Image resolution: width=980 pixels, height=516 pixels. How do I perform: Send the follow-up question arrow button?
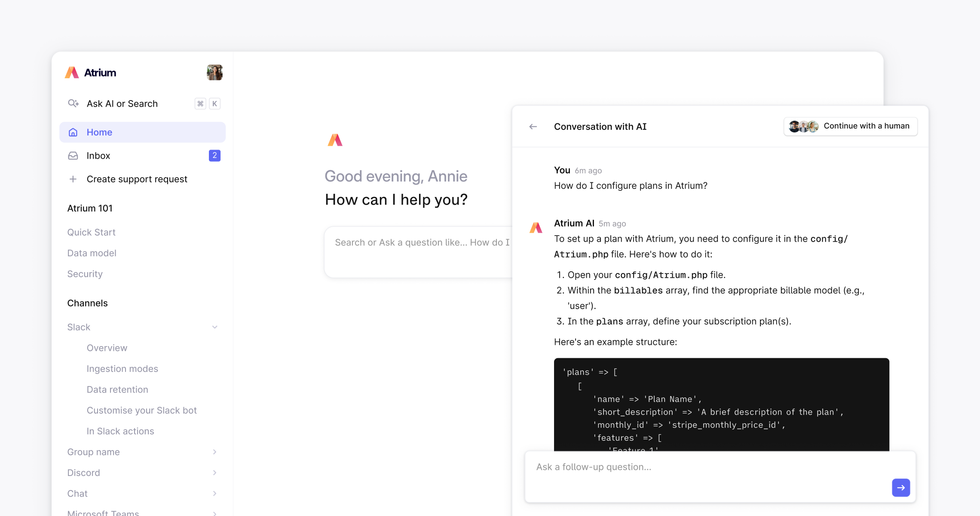pos(901,488)
